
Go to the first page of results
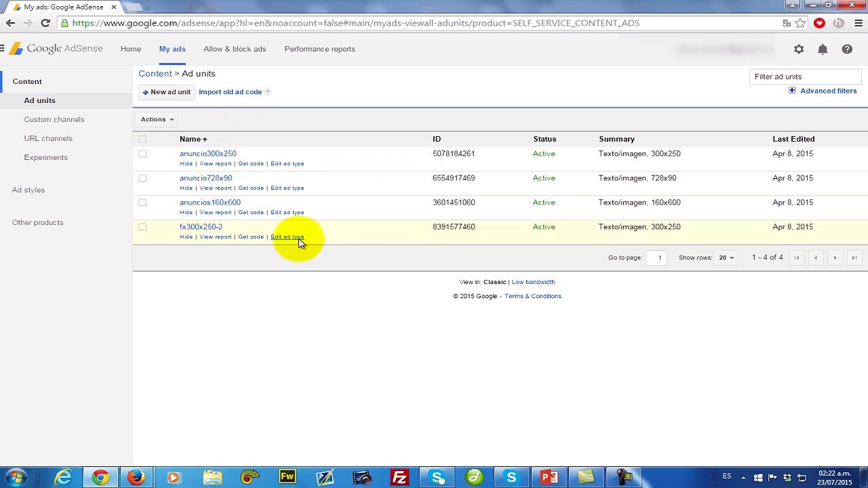pyautogui.click(x=797, y=258)
